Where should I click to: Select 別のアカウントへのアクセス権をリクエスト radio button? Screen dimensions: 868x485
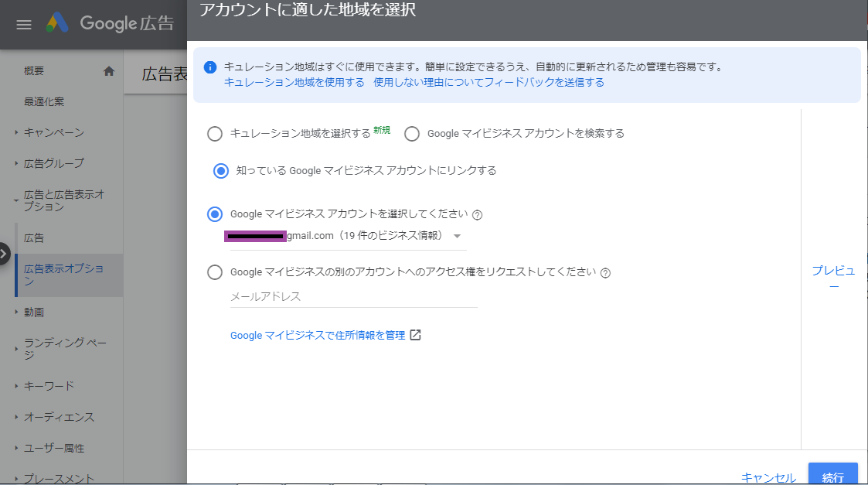[215, 272]
